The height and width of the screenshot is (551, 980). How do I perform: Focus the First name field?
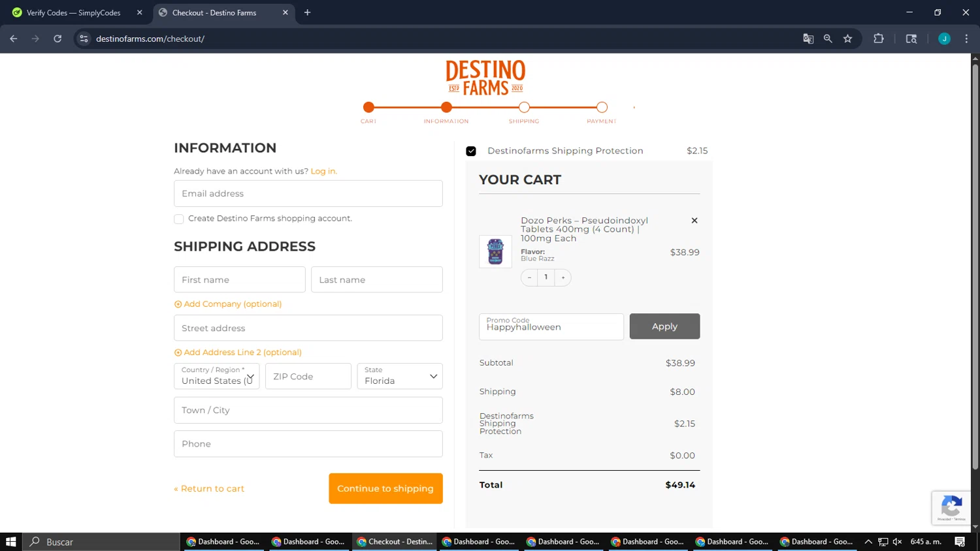pyautogui.click(x=240, y=279)
